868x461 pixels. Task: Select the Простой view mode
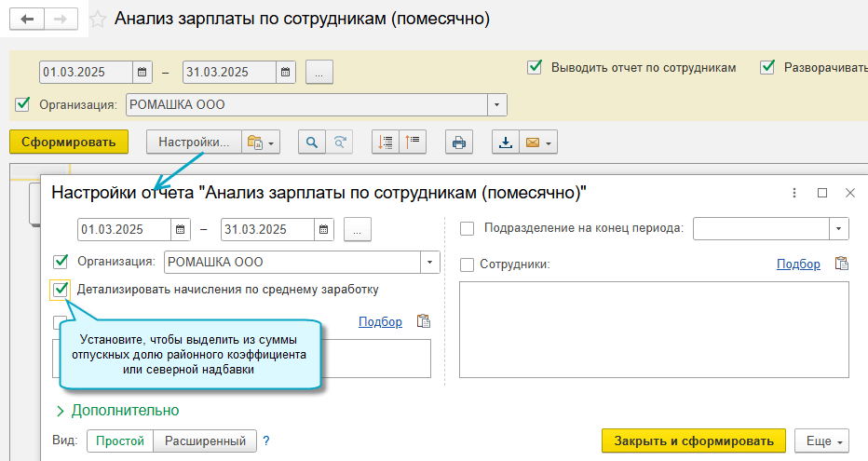(119, 441)
